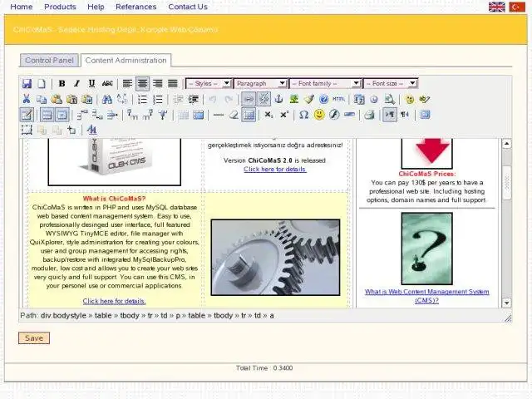This screenshot has height=399, width=532.
Task: Apply subscript with the X₂ icon
Action: [x=268, y=115]
